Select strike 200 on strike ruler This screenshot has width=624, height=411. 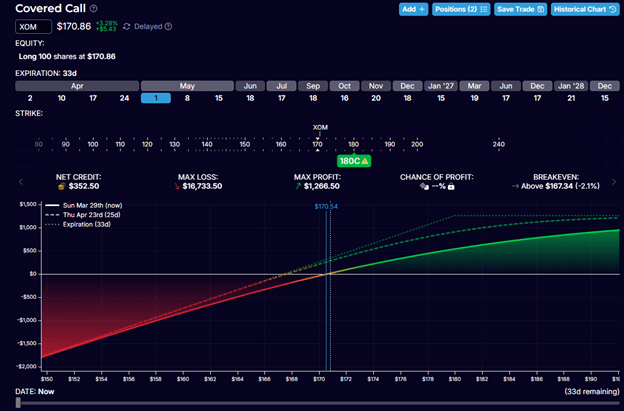[417, 144]
